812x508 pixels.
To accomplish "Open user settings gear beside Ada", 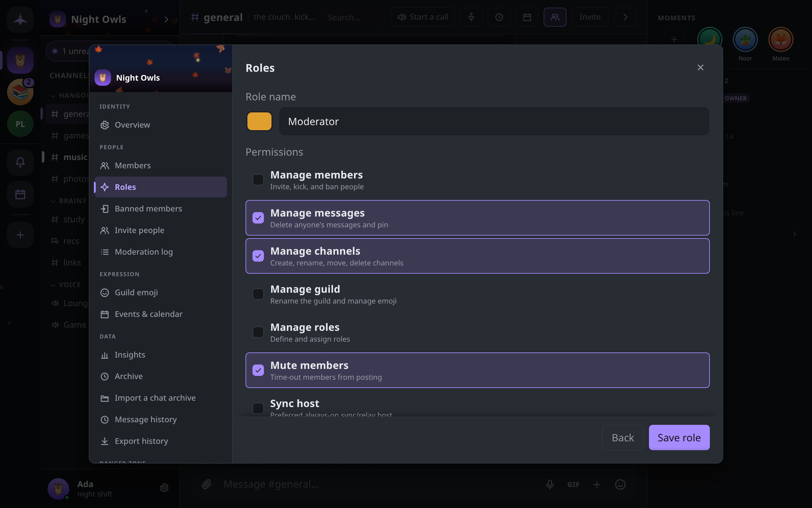I will click(164, 488).
